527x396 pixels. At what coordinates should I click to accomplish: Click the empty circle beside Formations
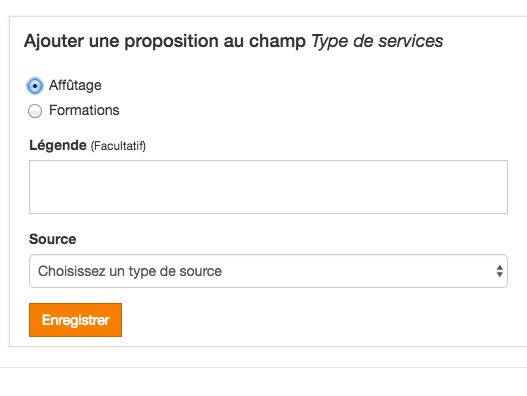(x=35, y=111)
